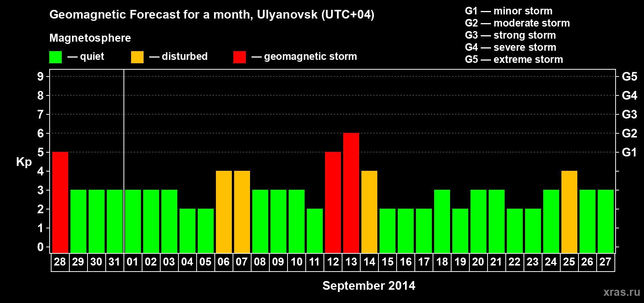The image size is (644, 303).
Task: Click the September 2014 month label
Action: point(369,286)
